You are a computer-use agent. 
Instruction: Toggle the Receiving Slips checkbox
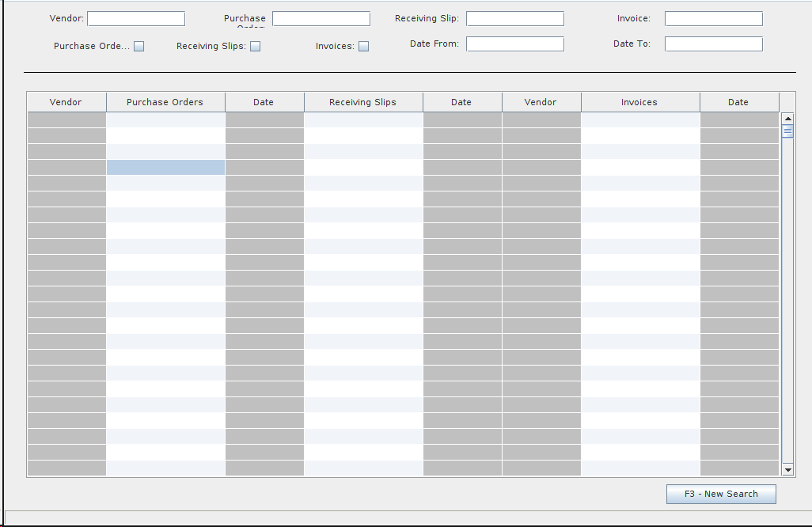point(256,47)
